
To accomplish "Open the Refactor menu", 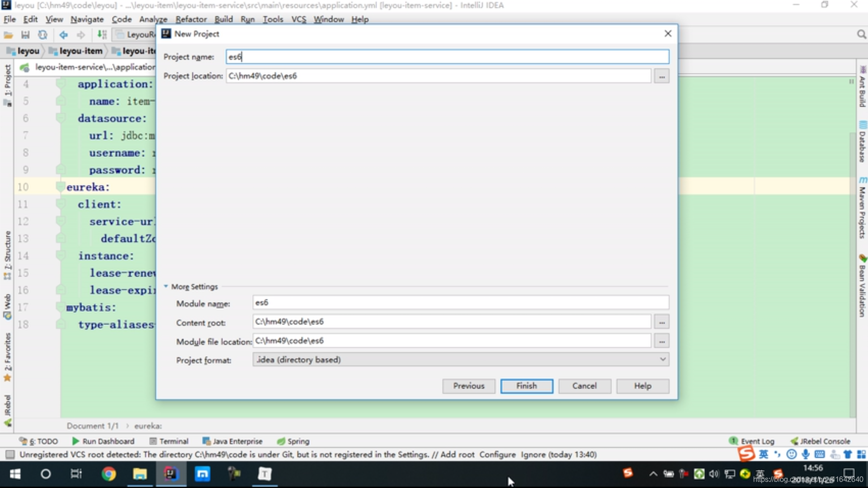I will 191,19.
